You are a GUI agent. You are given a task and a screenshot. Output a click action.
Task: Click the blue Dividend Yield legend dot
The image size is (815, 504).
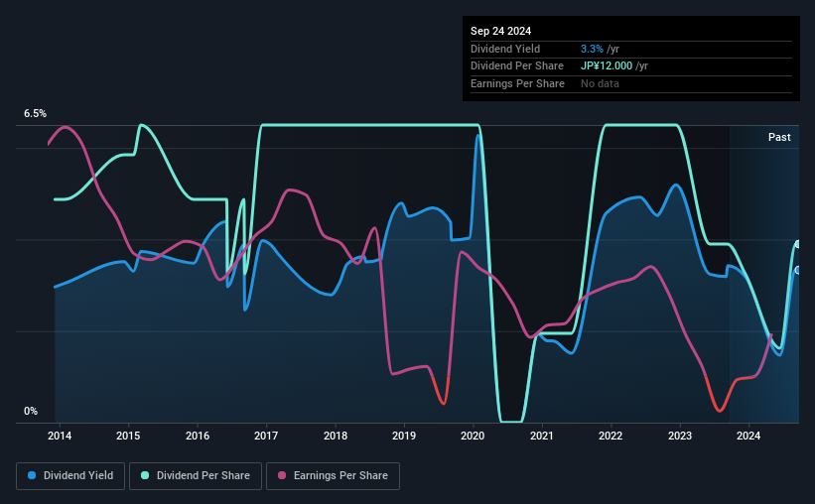coord(32,475)
